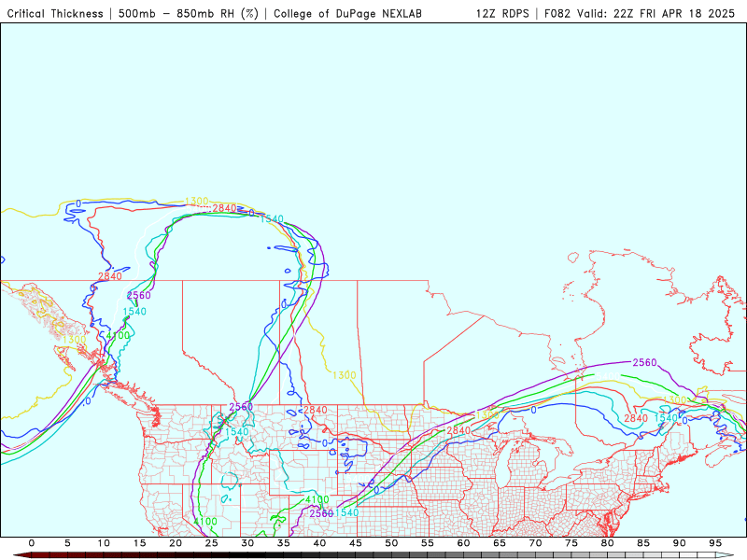The image size is (747, 560).
Task: Click the colorbar tick label "50"
Action: [391, 543]
